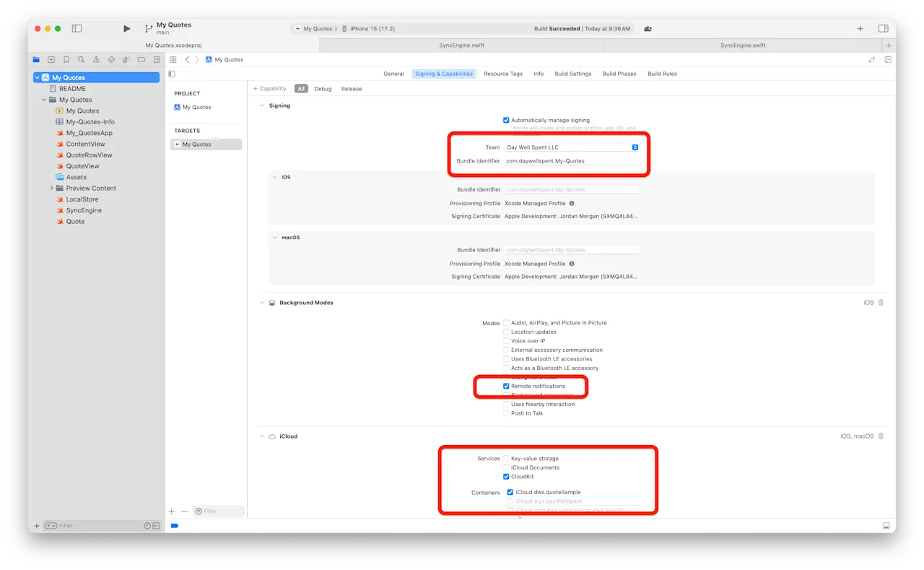Select iPhone 15 (17.2) run destination
The height and width of the screenshot is (570, 924).
369,29
